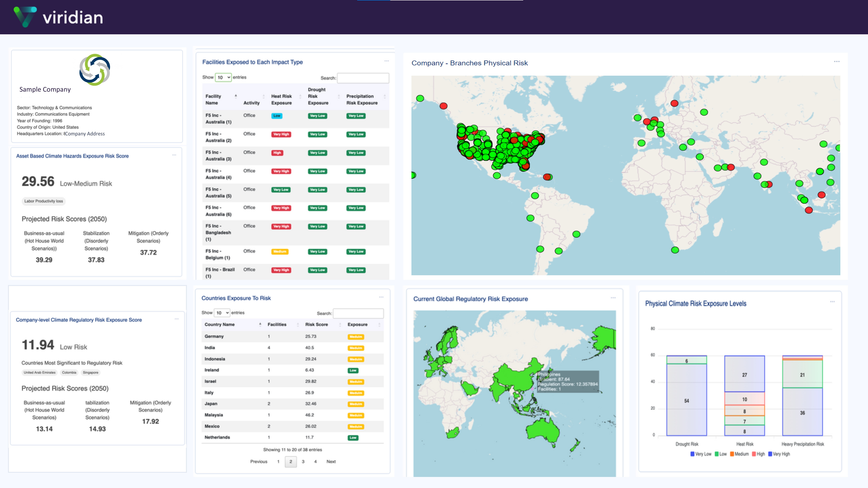Image resolution: width=868 pixels, height=488 pixels.
Task: Click the Sample Company circular arrows logo
Action: (95, 70)
